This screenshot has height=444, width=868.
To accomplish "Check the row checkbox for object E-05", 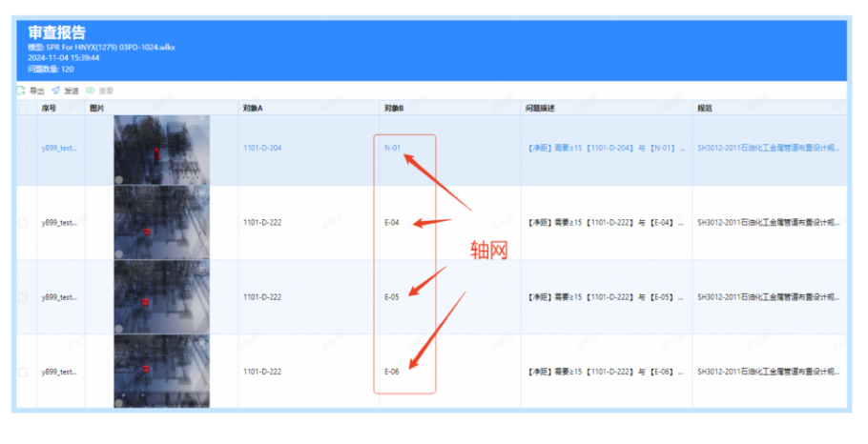I will tap(23, 297).
